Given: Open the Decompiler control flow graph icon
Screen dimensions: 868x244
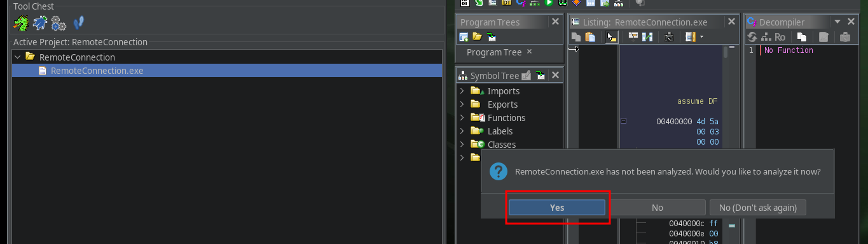Looking at the screenshot, I should [x=766, y=37].
